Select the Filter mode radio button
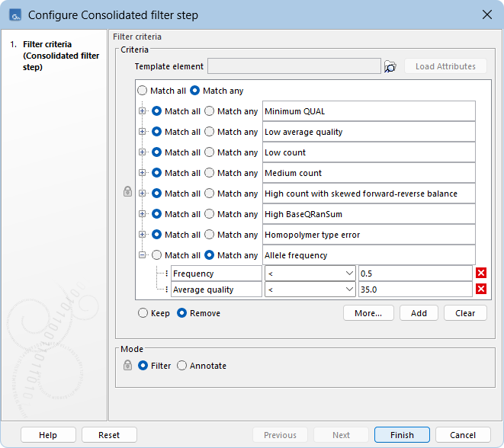The image size is (504, 448). click(x=143, y=366)
